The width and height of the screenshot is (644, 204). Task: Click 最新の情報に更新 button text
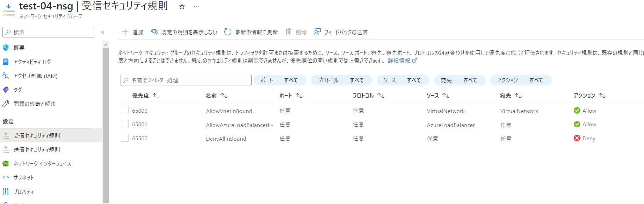pyautogui.click(x=256, y=32)
